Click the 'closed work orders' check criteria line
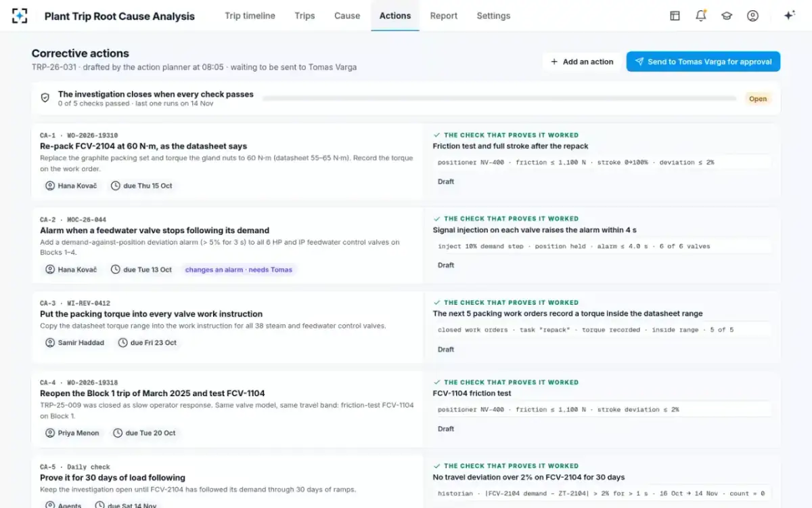The height and width of the screenshot is (508, 812). click(602, 331)
